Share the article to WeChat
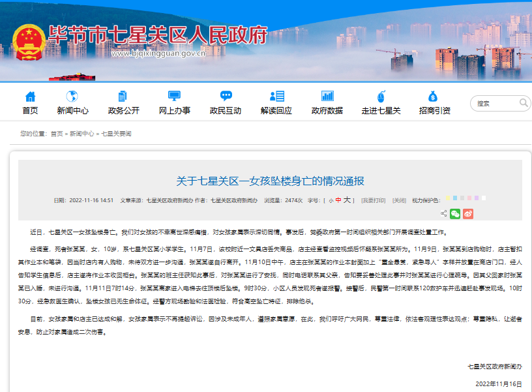This screenshot has width=532, height=392. (x=455, y=213)
